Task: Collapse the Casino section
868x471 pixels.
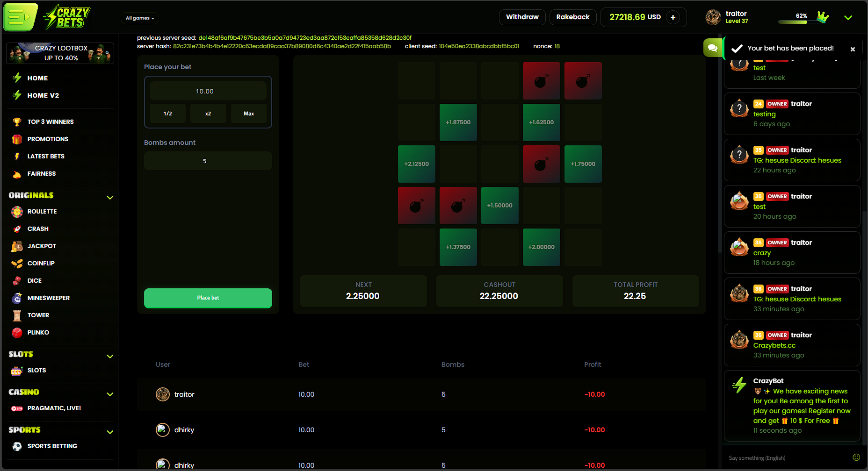Action: [110, 394]
